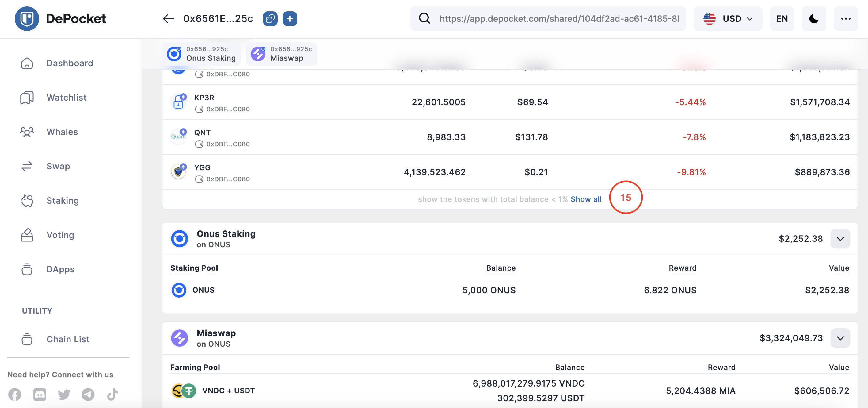Click the 6.822 ONUS reward value

[x=670, y=290]
